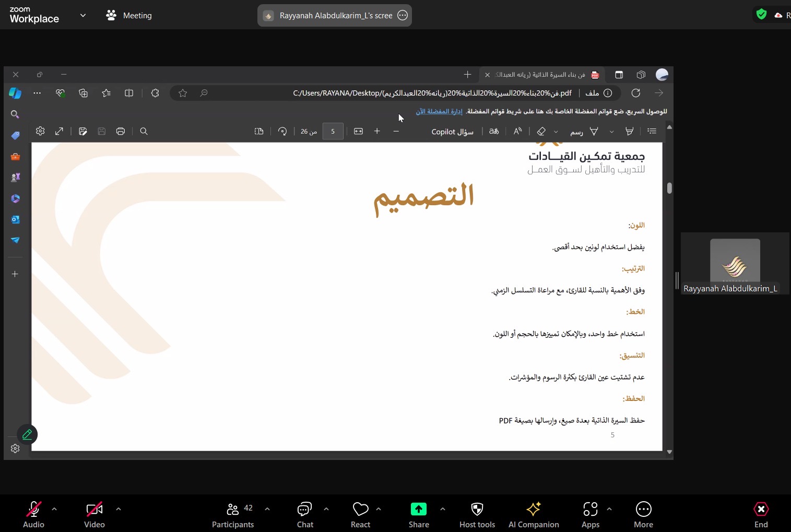Click the PDF file path address bar
Image resolution: width=791 pixels, height=532 pixels.
click(432, 93)
